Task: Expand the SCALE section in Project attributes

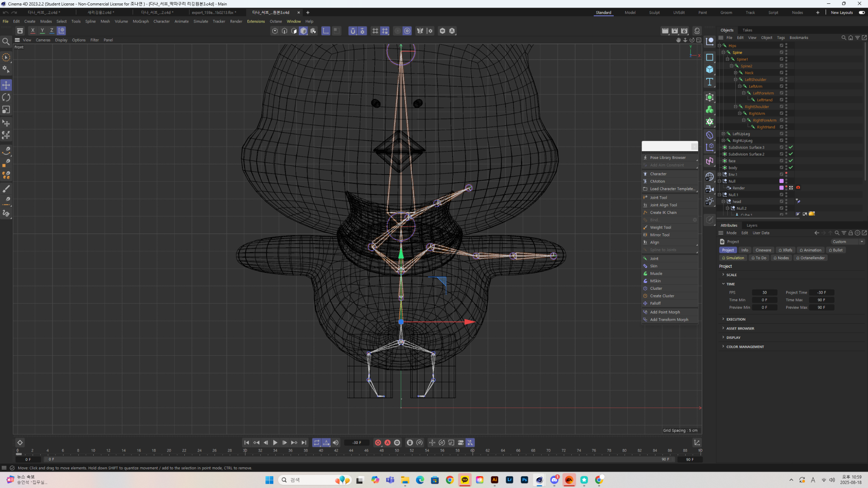Action: click(723, 275)
